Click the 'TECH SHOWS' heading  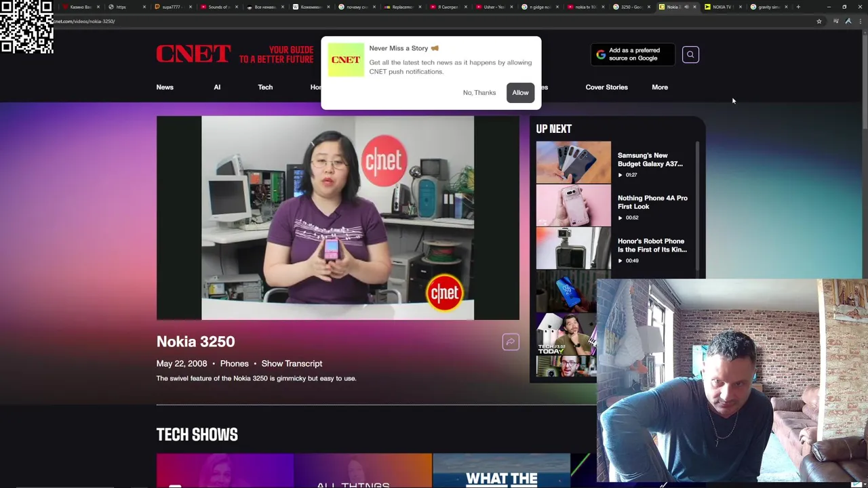pyautogui.click(x=197, y=434)
